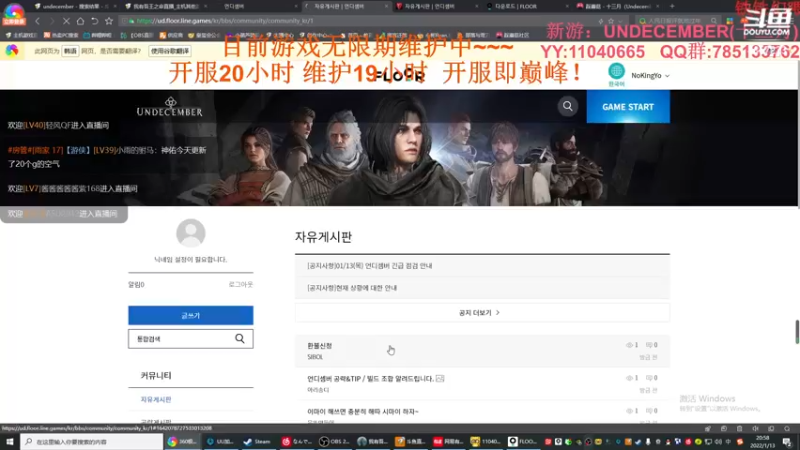Screen dimensions: 800x450
Task: Click the blue 글쓰기 write button
Action: (x=191, y=315)
